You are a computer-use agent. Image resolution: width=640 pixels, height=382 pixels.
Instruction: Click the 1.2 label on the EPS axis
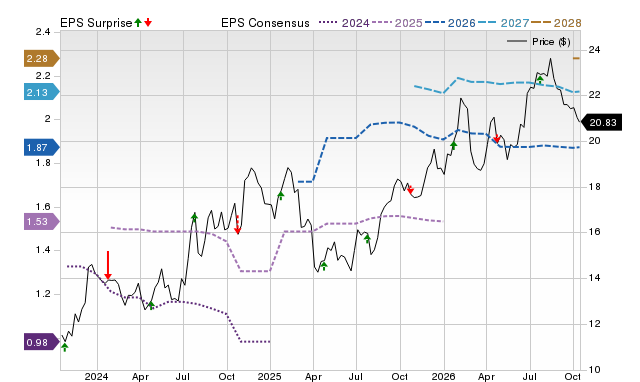pos(43,294)
